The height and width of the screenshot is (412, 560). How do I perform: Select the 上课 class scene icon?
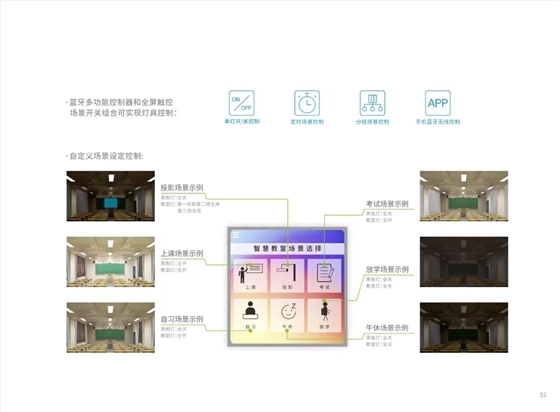pos(250,275)
